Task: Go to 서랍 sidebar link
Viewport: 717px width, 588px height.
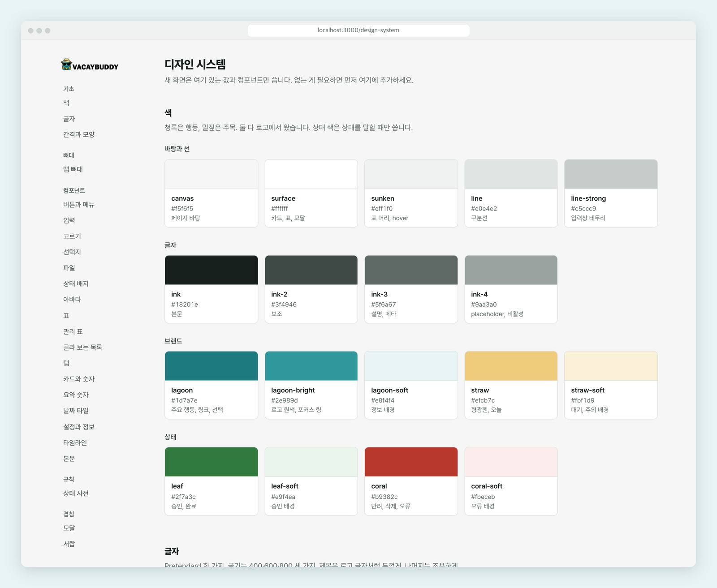Action: click(69, 544)
